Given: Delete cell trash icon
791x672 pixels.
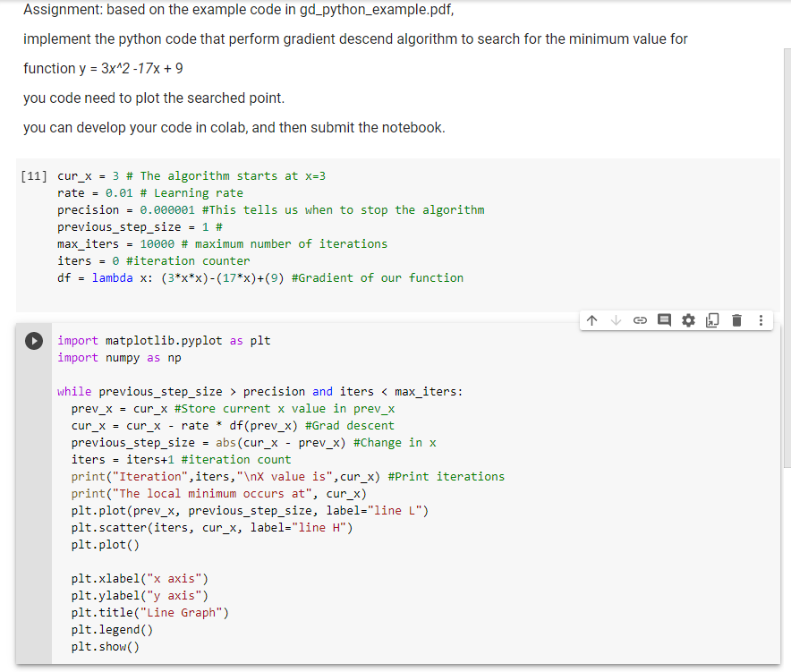Looking at the screenshot, I should click(736, 320).
